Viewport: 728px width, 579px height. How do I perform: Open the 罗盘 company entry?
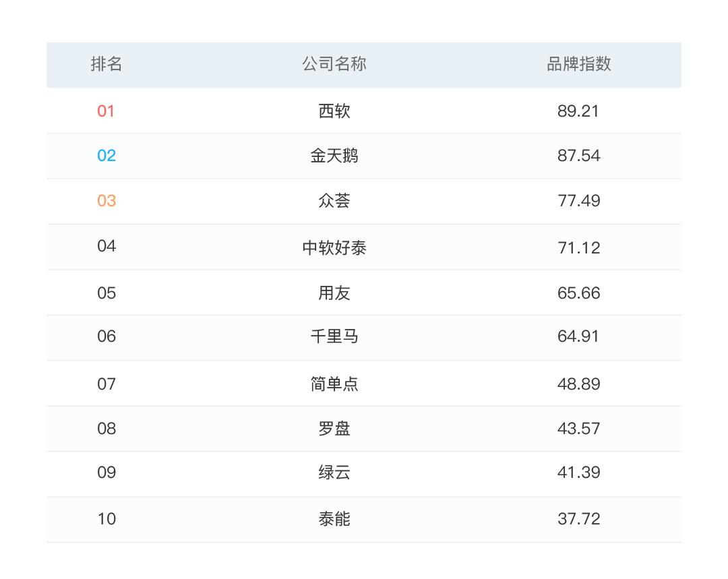[334, 428]
